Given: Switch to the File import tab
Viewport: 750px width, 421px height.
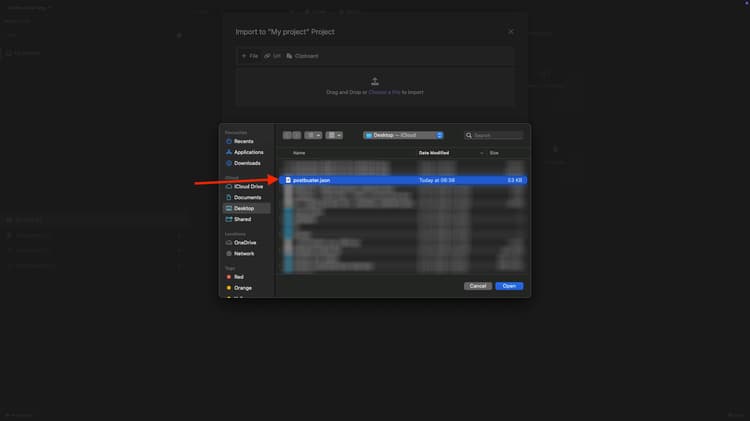Looking at the screenshot, I should 250,56.
